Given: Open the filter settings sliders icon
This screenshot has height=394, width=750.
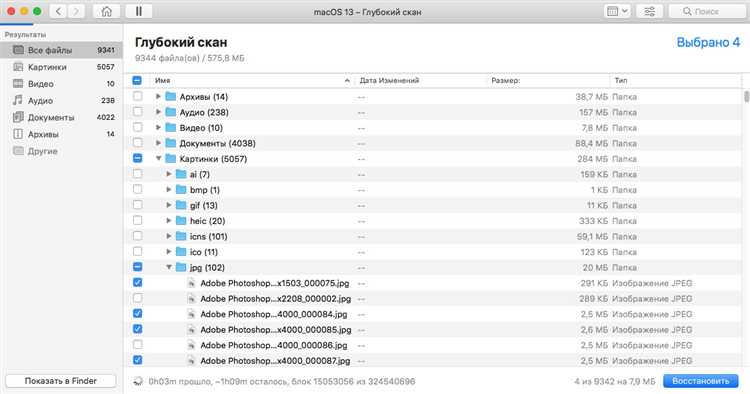Looking at the screenshot, I should point(649,11).
